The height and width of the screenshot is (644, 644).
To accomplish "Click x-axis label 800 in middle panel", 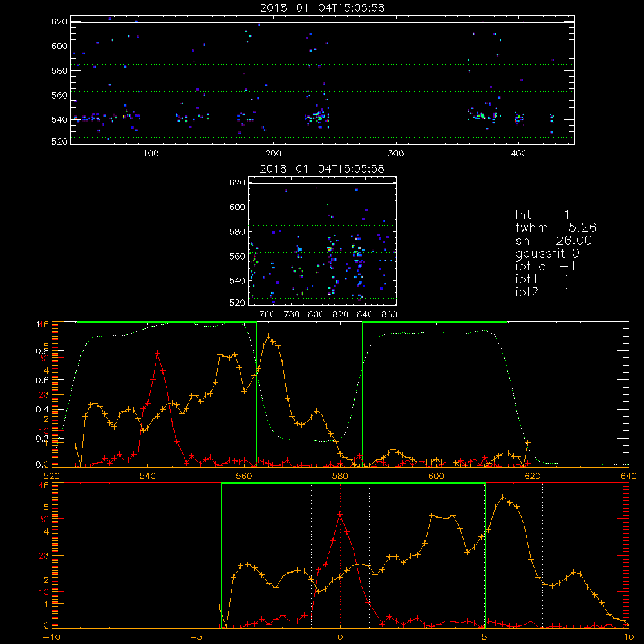I will [x=316, y=315].
